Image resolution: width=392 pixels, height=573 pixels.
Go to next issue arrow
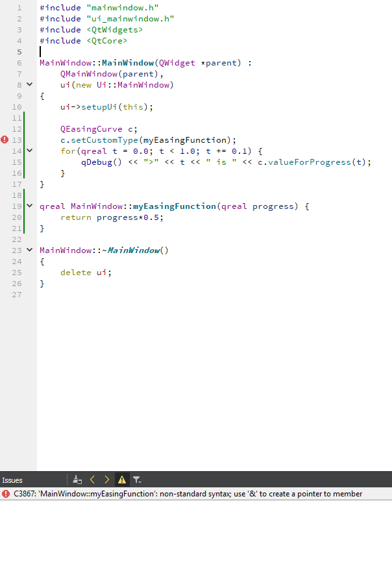click(x=106, y=480)
